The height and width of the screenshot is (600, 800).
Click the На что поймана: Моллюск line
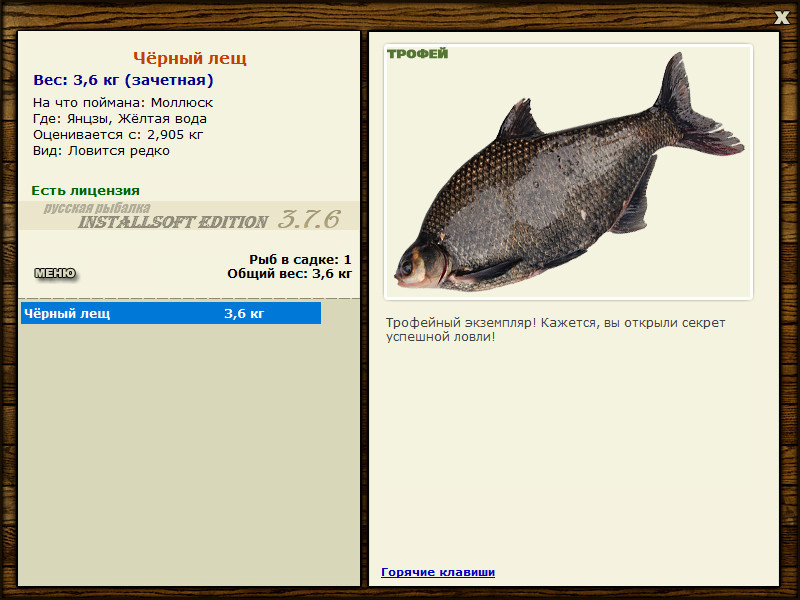coord(123,103)
